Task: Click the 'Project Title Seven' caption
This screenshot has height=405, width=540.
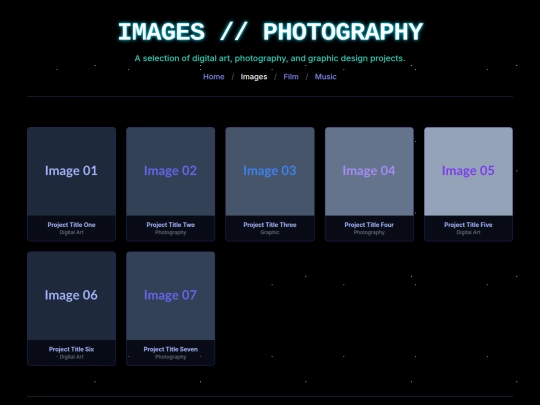Action: 170,349
